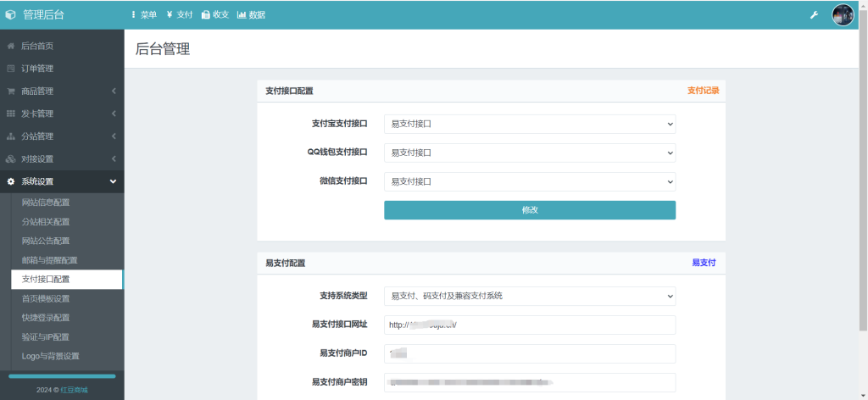The height and width of the screenshot is (400, 868).
Task: Focus the 易支付接口网址 input field
Action: click(530, 325)
